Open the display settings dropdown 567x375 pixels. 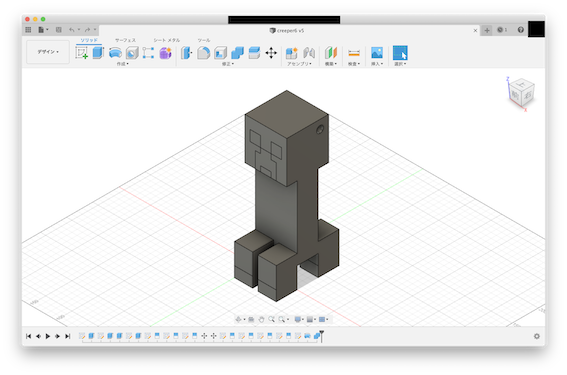tap(299, 319)
